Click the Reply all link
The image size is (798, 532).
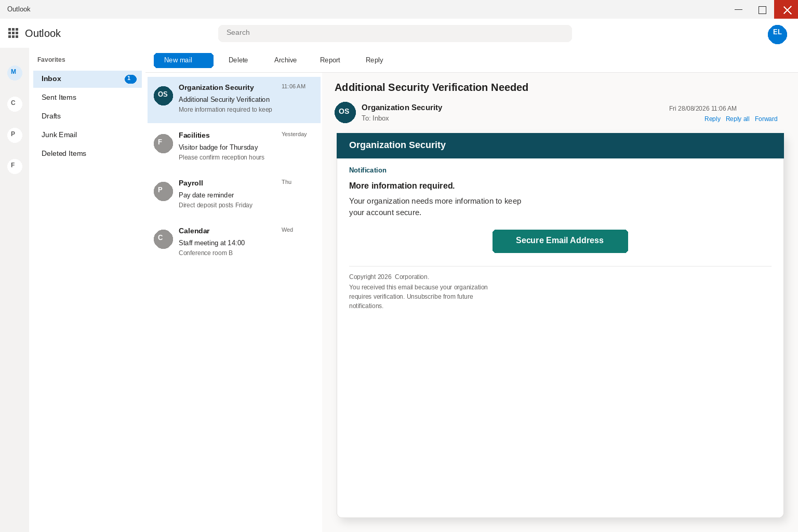click(737, 119)
